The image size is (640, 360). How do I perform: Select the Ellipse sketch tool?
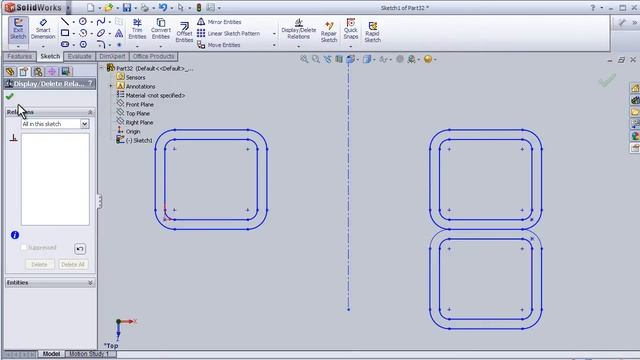click(101, 33)
